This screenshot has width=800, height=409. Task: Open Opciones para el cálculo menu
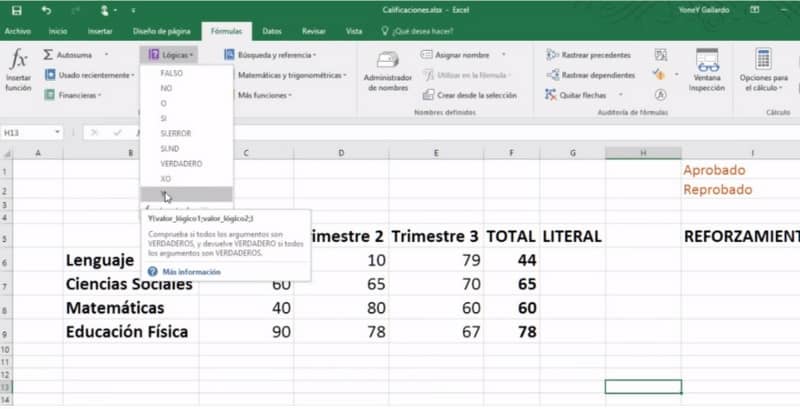pyautogui.click(x=764, y=70)
